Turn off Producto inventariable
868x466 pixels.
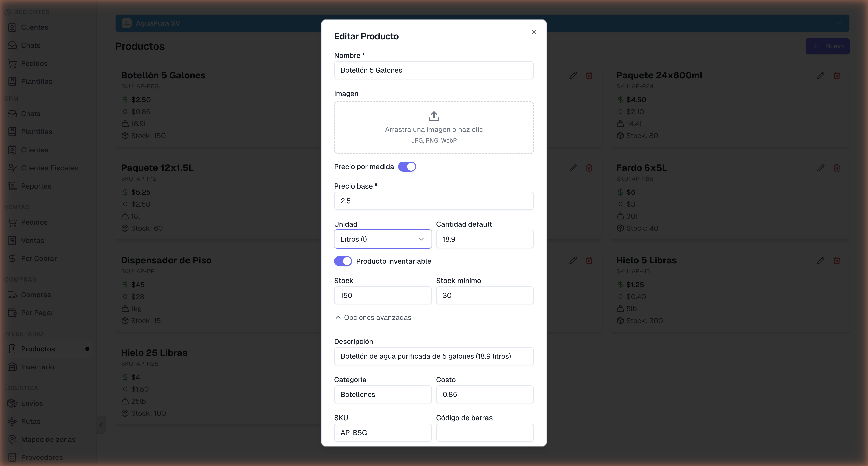click(x=343, y=261)
